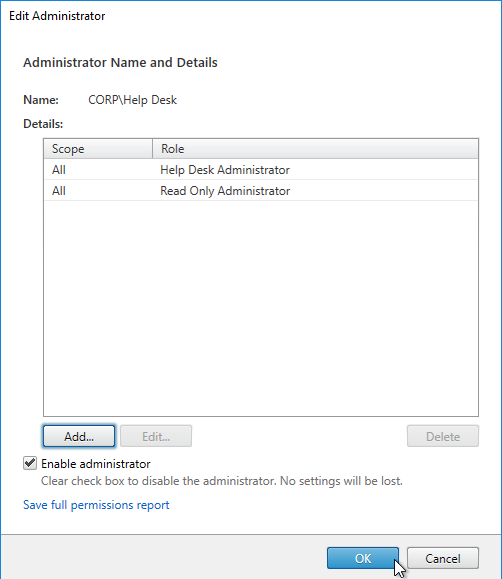The image size is (502, 579).
Task: Click the All scope in the Help Desk row
Action: click(x=59, y=170)
